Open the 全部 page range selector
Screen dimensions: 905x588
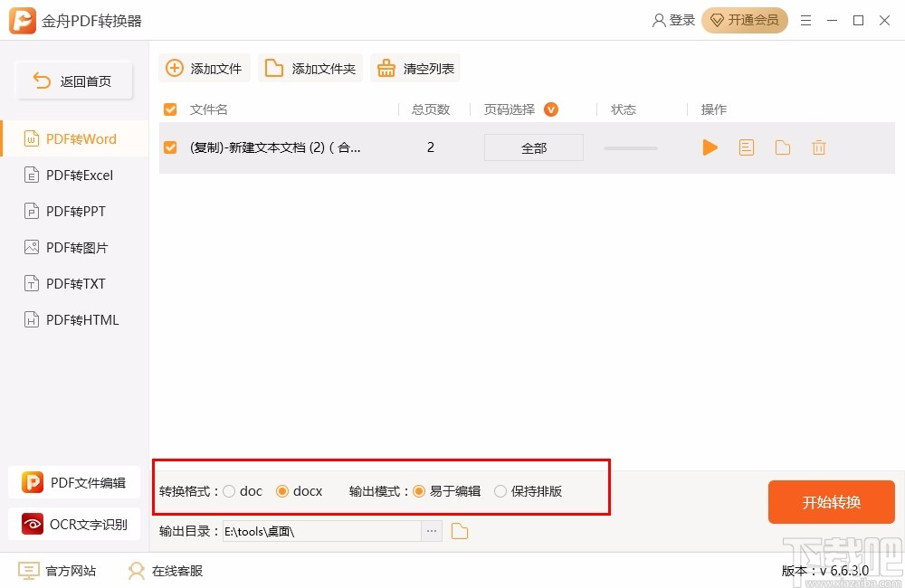pyautogui.click(x=533, y=147)
